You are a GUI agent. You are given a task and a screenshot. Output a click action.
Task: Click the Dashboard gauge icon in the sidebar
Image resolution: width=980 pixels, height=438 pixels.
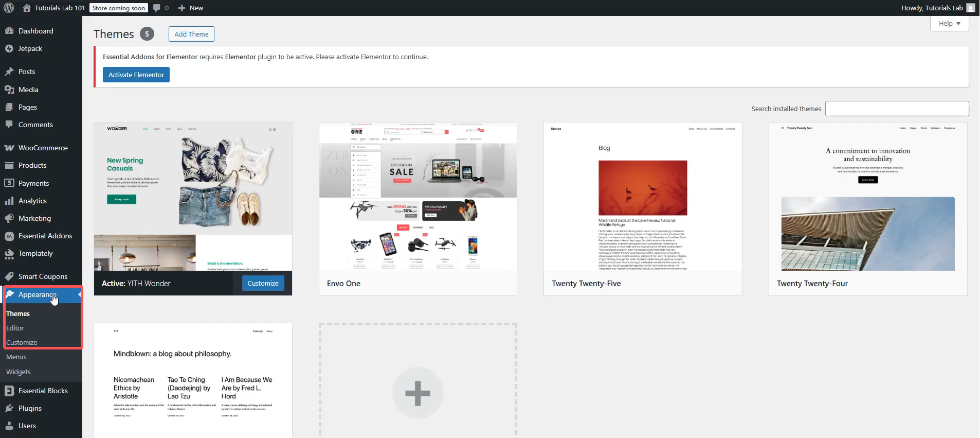pyautogui.click(x=9, y=31)
